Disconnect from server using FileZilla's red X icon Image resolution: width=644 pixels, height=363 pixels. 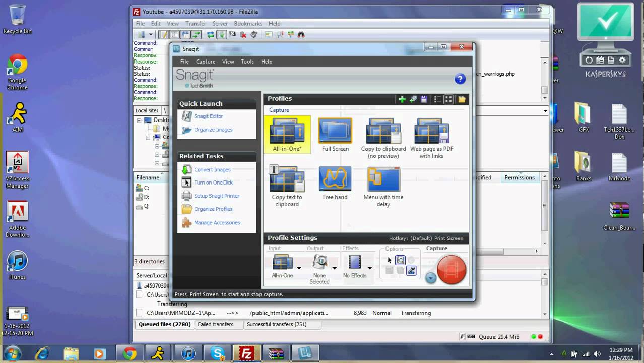pos(243,34)
